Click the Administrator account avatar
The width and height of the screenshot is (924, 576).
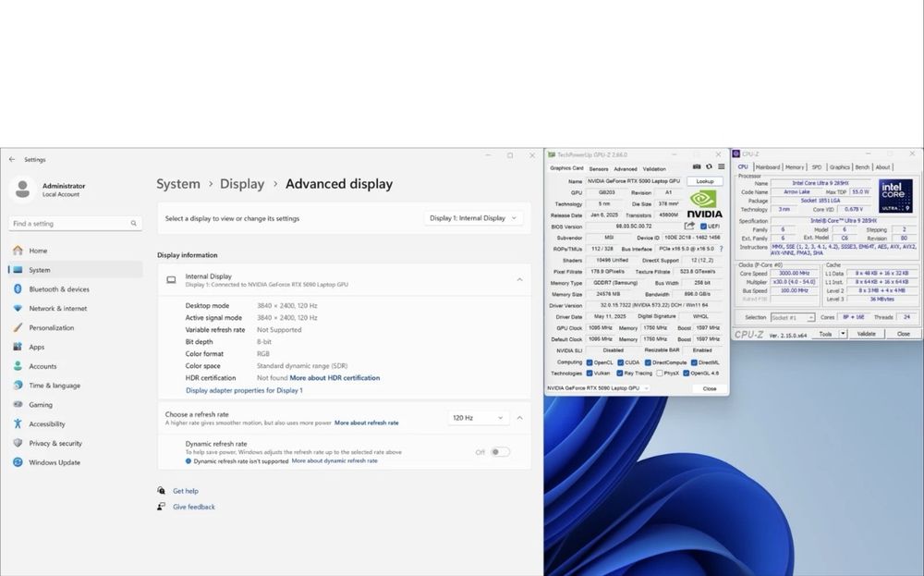click(x=22, y=190)
